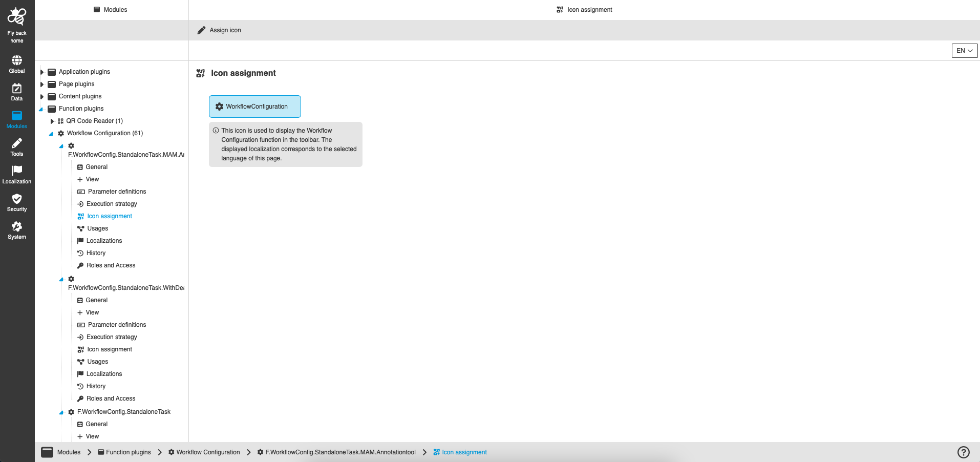Click the help question mark icon
The height and width of the screenshot is (462, 980).
(963, 452)
